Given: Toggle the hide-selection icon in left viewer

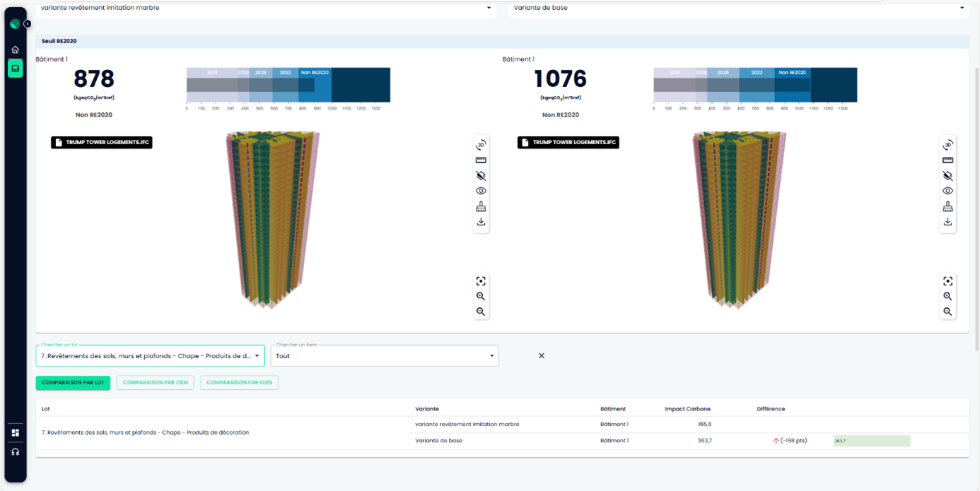Looking at the screenshot, I should point(481,175).
